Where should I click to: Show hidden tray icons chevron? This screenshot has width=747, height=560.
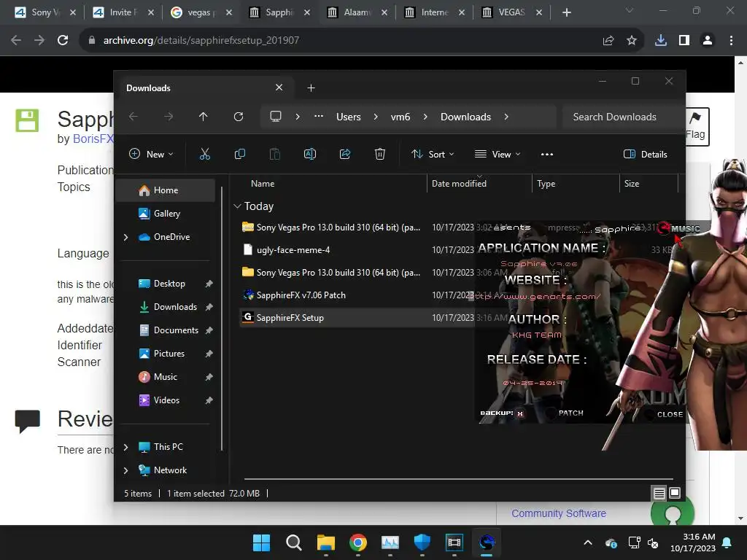[588, 542]
